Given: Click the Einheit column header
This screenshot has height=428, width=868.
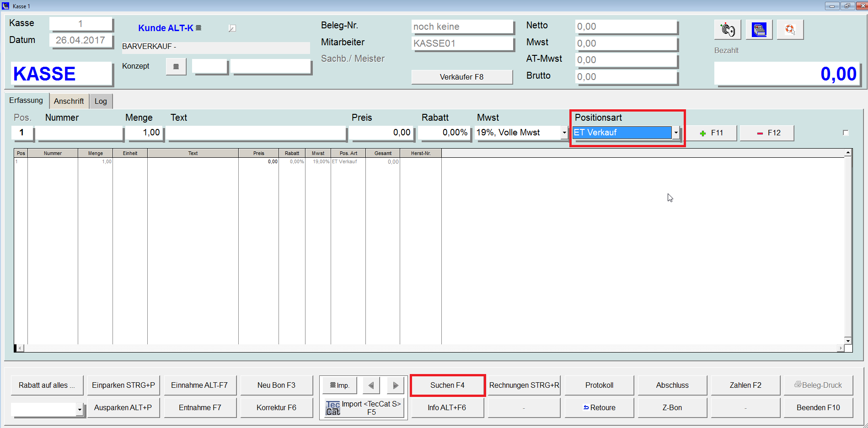Looking at the screenshot, I should pos(130,153).
